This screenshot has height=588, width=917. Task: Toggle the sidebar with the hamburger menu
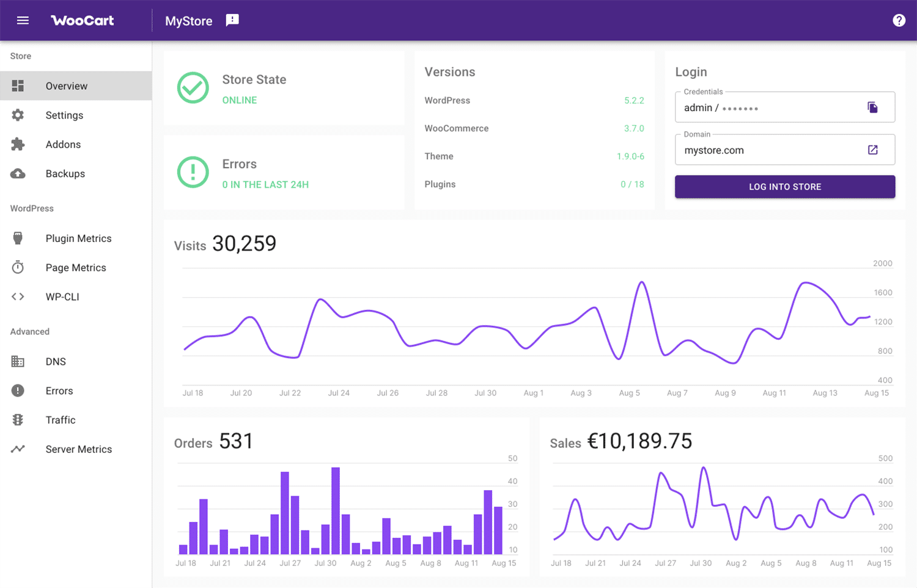point(23,20)
